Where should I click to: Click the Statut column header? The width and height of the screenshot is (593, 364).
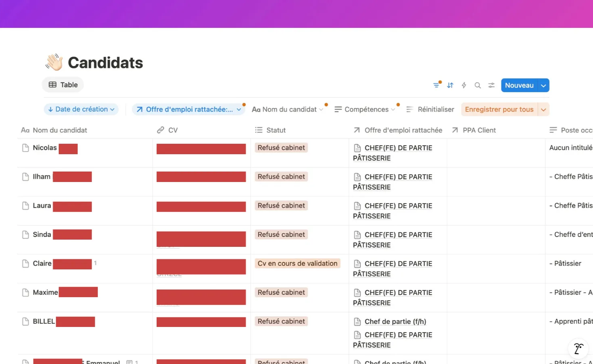coord(276,130)
